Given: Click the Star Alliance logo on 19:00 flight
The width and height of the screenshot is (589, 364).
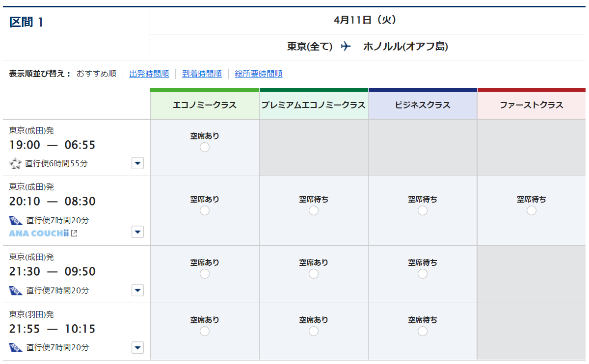Looking at the screenshot, I should pos(16,163).
